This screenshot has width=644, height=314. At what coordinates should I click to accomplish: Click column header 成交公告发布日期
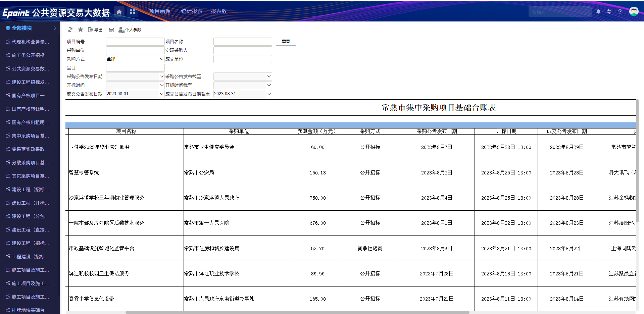coord(567,131)
